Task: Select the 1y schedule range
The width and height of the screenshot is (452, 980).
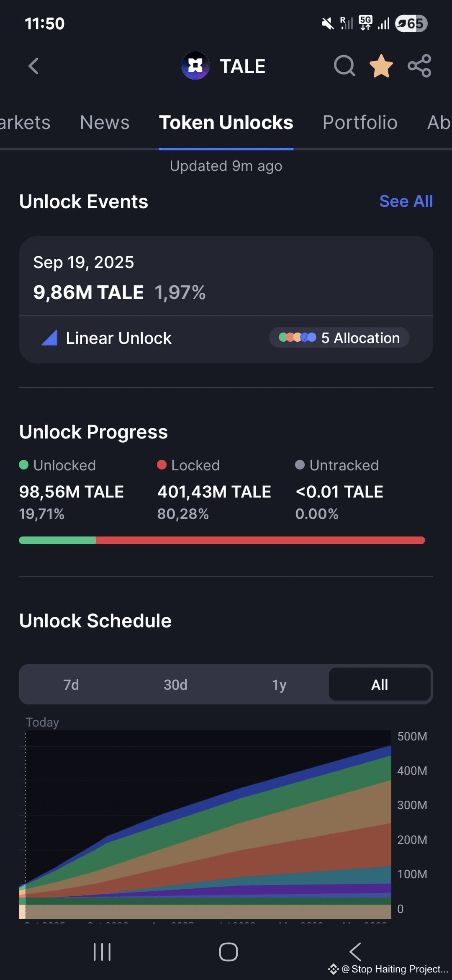Action: (279, 685)
